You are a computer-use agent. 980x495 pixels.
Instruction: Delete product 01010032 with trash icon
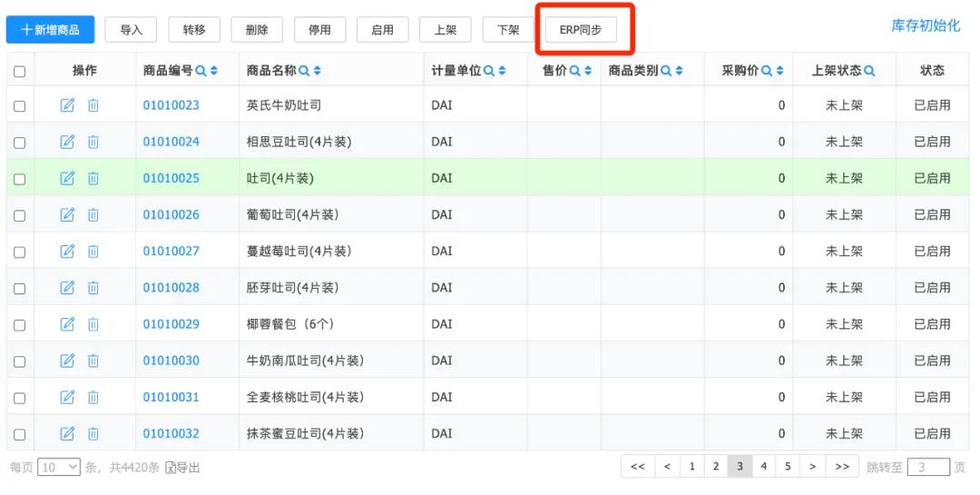[x=93, y=433]
